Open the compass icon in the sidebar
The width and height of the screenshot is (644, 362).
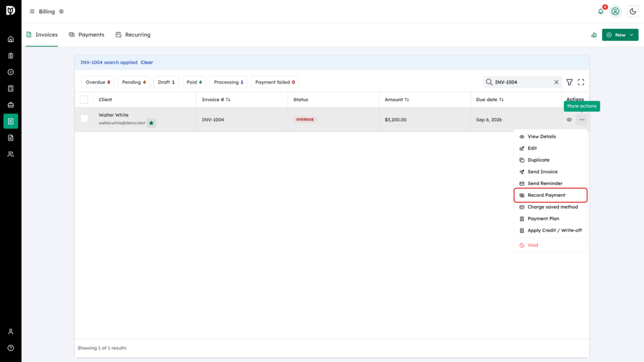[11, 72]
